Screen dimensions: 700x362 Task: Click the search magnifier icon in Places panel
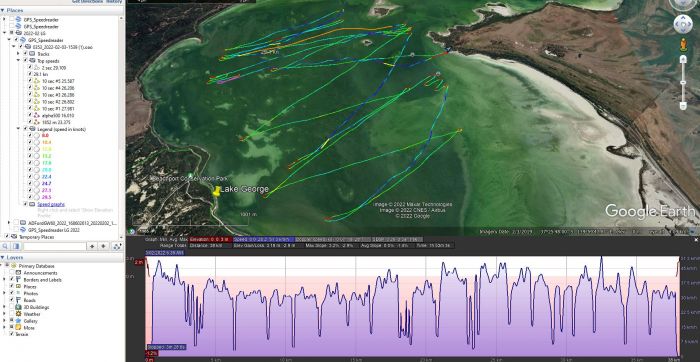pyautogui.click(x=5, y=246)
